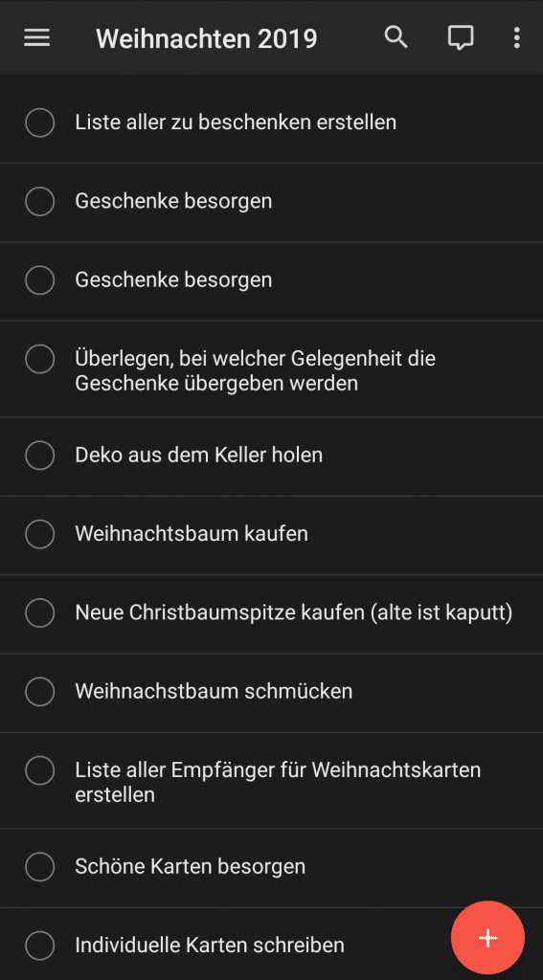Select the 'Weihnachten 2019' list title
543x980 pixels.
click(x=207, y=38)
